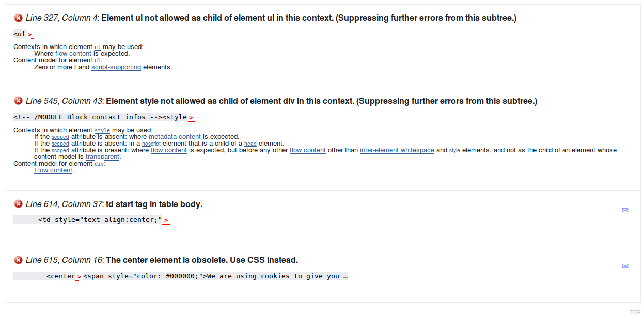Click 'flow content' link in the ul error
The width and height of the screenshot is (644, 317).
[x=73, y=54]
